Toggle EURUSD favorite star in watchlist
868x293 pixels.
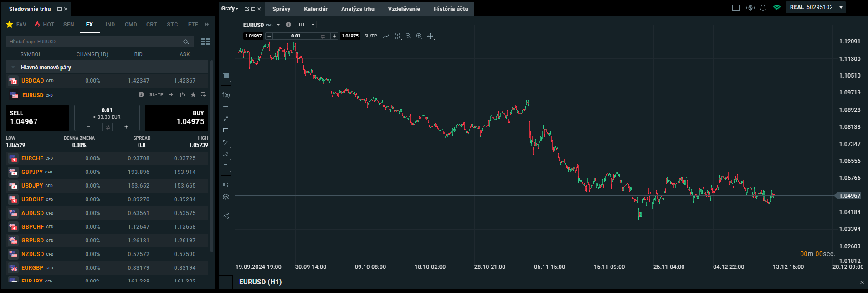[x=193, y=95]
